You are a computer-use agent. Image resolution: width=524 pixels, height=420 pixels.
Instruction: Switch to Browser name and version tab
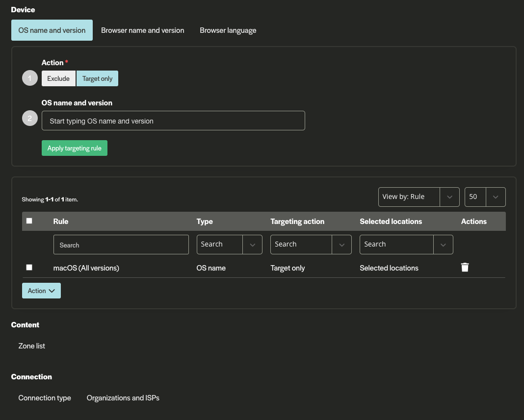[x=143, y=30]
